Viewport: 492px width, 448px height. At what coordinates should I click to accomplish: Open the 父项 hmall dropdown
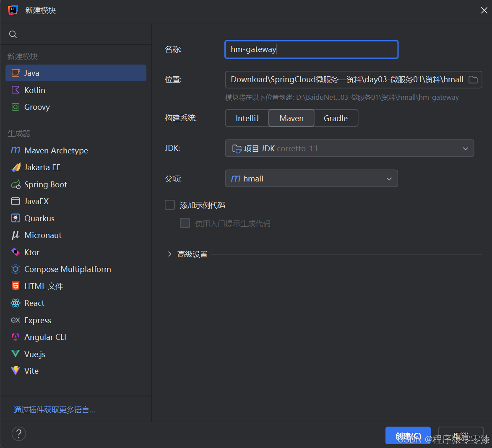[311, 179]
